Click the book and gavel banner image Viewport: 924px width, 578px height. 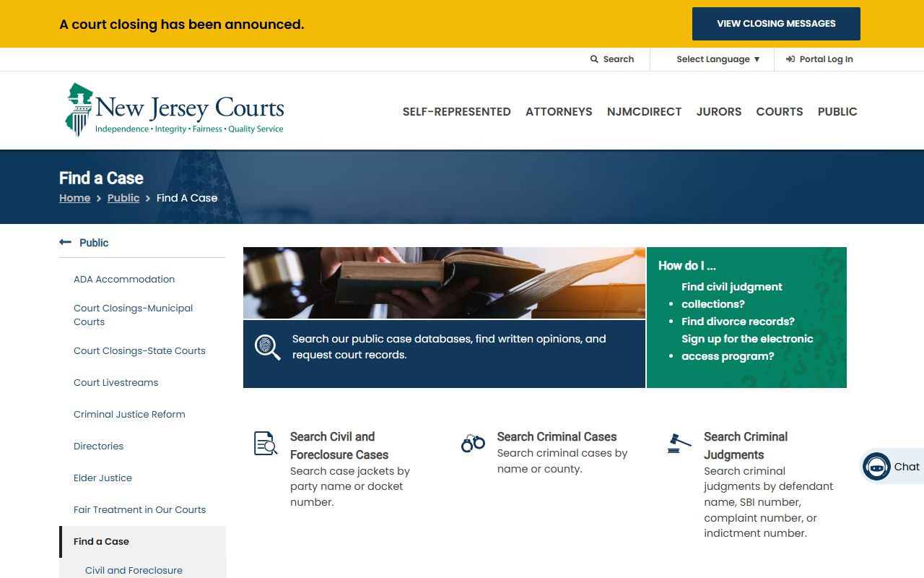click(x=444, y=282)
